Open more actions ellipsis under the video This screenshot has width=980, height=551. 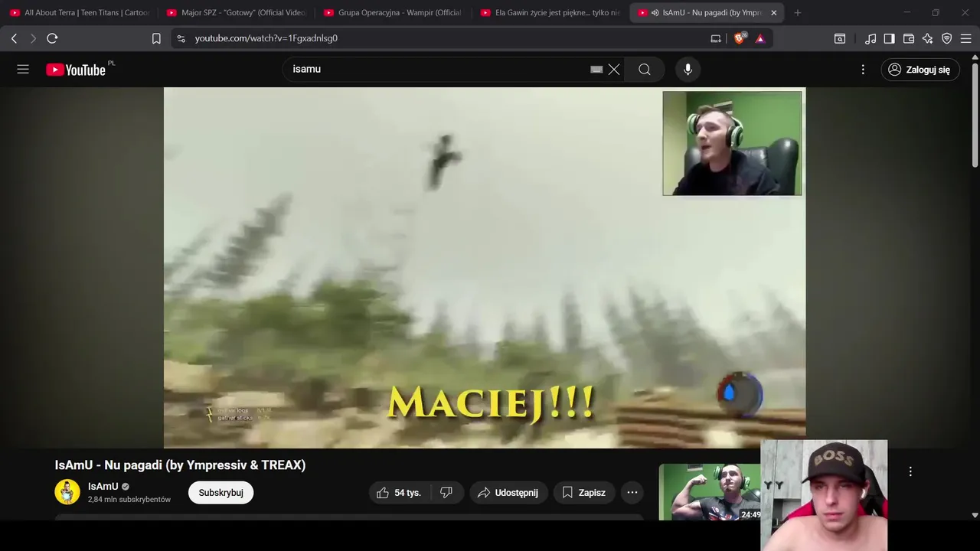pos(632,493)
